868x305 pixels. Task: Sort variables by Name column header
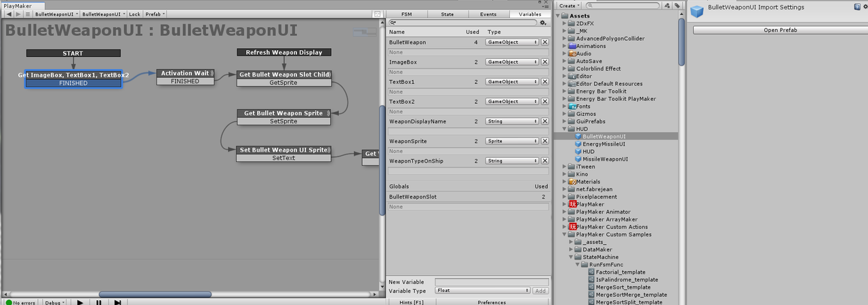[x=397, y=32]
